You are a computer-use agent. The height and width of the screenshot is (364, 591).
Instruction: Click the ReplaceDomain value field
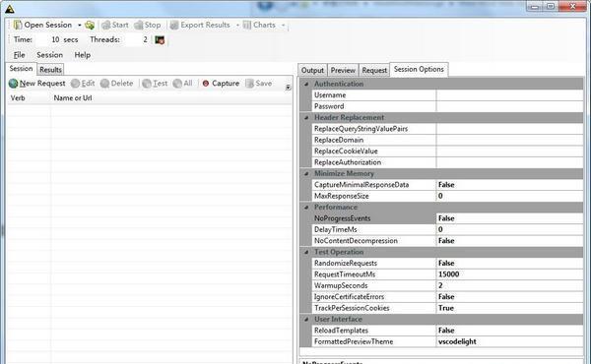[509, 140]
